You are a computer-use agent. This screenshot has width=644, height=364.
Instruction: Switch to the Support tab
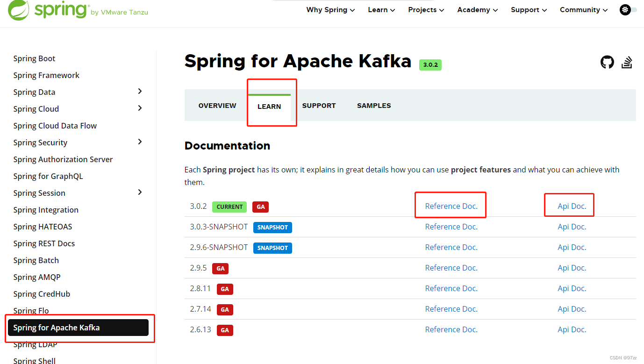point(319,106)
